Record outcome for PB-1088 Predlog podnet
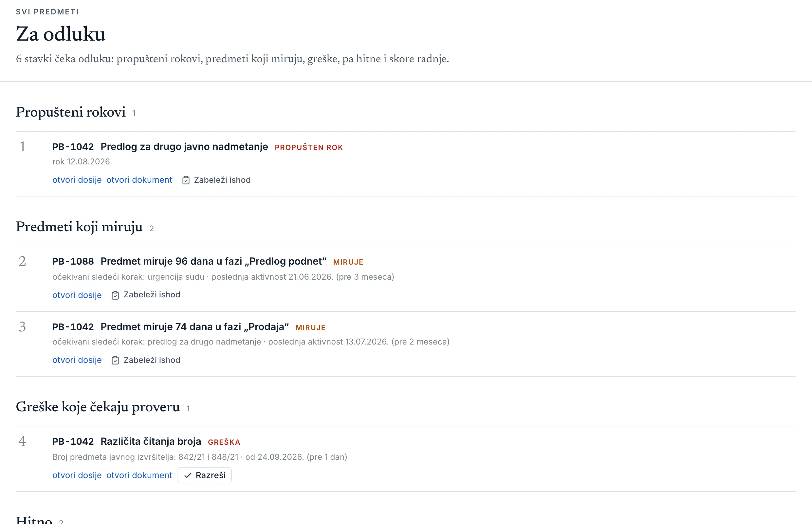Image resolution: width=812 pixels, height=524 pixels. click(x=146, y=295)
